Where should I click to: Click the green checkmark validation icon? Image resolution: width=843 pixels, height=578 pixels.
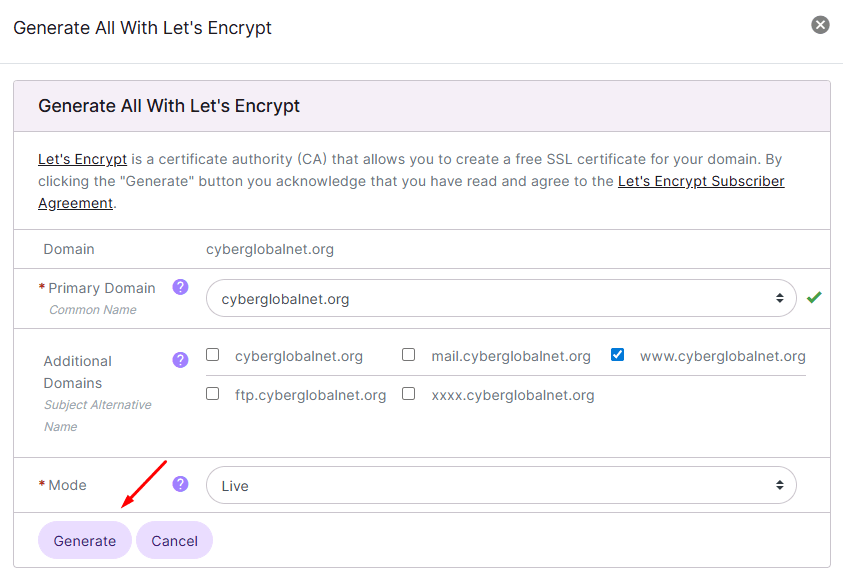click(x=814, y=297)
